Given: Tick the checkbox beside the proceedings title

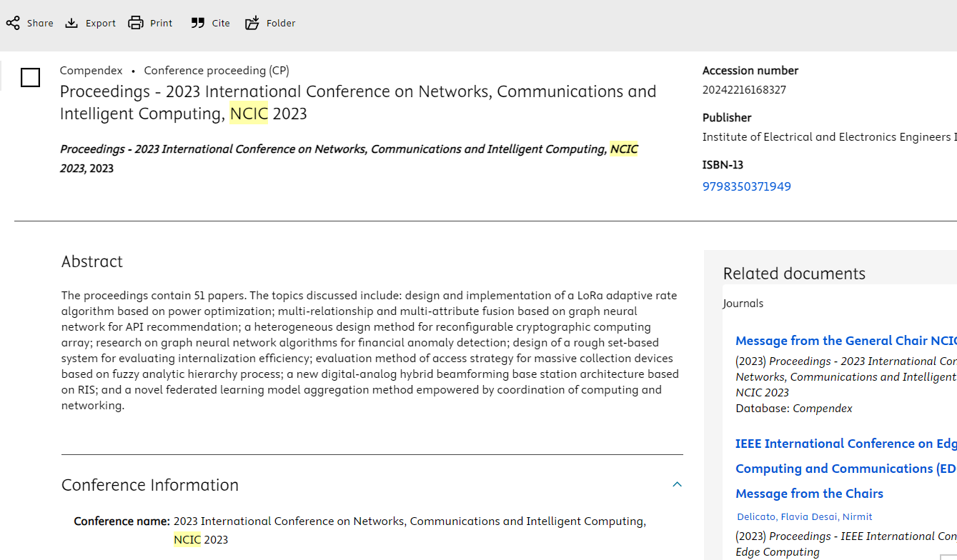Looking at the screenshot, I should tap(30, 77).
